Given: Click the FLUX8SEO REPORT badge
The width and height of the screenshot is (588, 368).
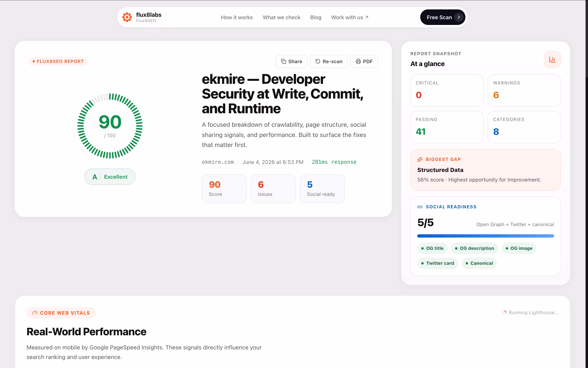Looking at the screenshot, I should pos(58,61).
